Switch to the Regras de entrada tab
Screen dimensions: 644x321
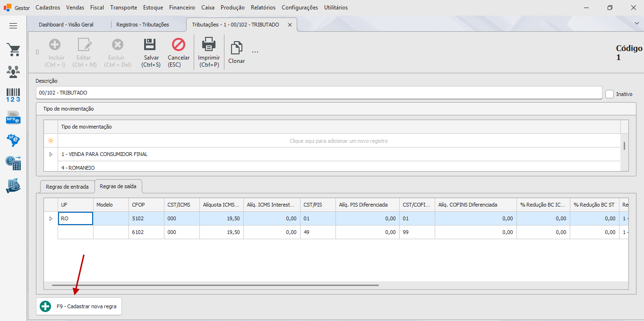pyautogui.click(x=67, y=187)
